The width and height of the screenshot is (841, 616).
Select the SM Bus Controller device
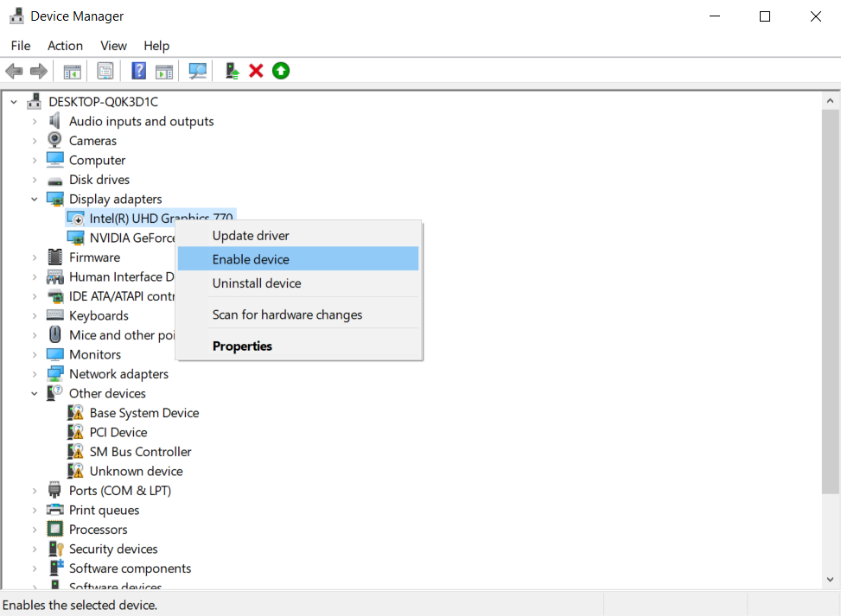tap(140, 452)
